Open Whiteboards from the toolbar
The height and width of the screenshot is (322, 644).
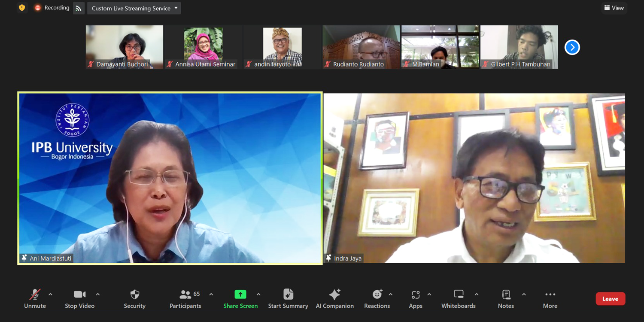tap(458, 299)
